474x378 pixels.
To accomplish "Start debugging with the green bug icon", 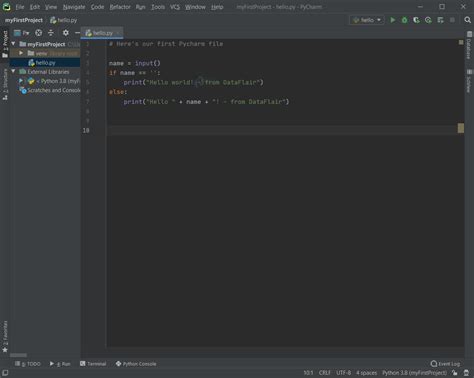I will pyautogui.click(x=404, y=20).
